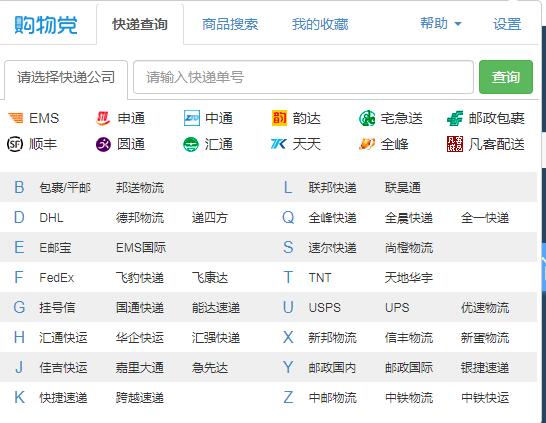Click the 汇通 green logo icon
Image resolution: width=546 pixels, height=423 pixels.
191,144
